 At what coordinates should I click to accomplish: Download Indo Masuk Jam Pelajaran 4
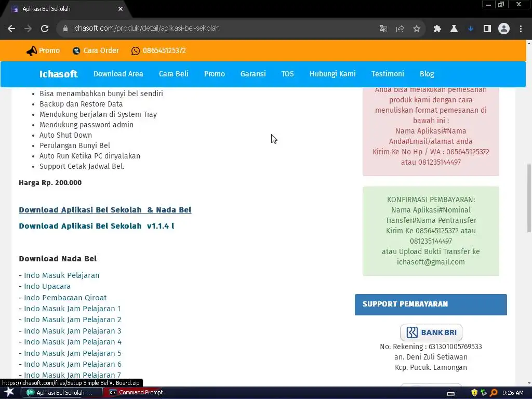[x=73, y=342]
